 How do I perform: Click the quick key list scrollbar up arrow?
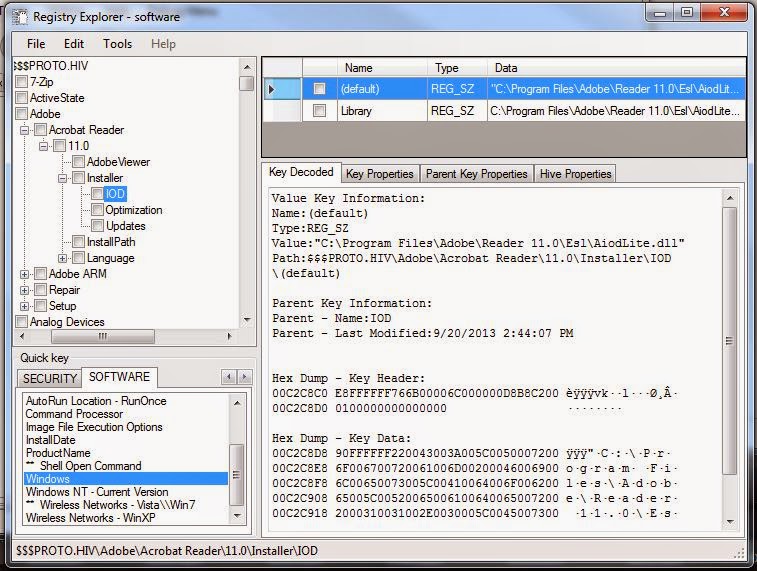(237, 403)
